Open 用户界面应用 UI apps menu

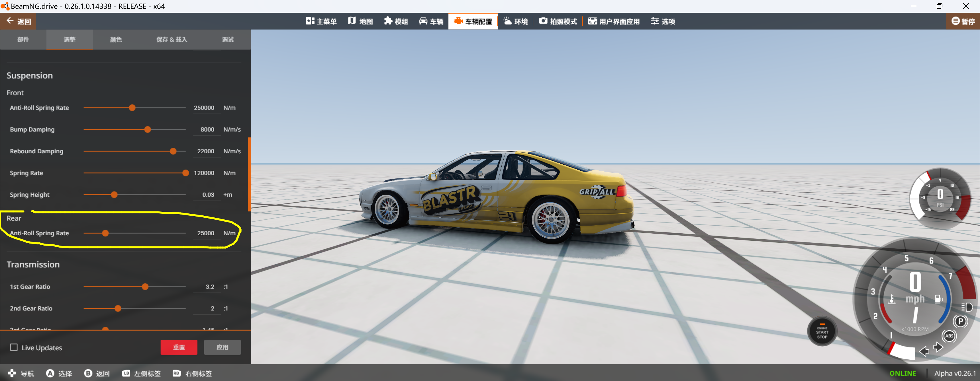tap(614, 21)
